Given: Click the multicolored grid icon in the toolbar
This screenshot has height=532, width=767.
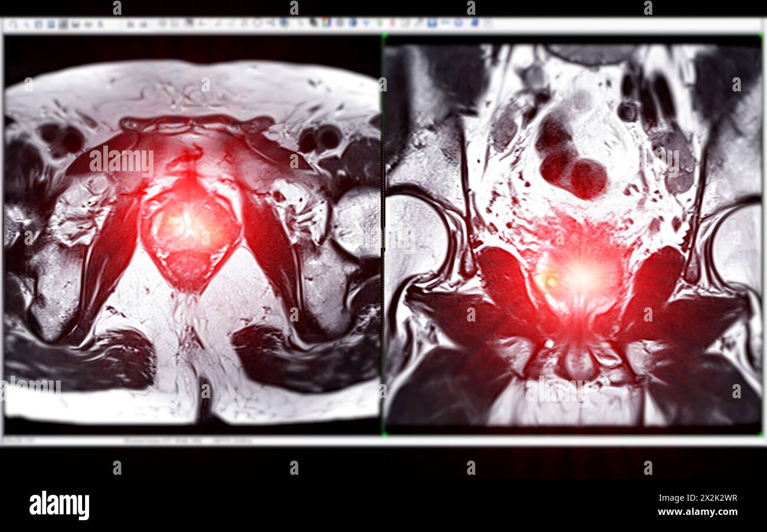Looking at the screenshot, I should pyautogui.click(x=325, y=24).
